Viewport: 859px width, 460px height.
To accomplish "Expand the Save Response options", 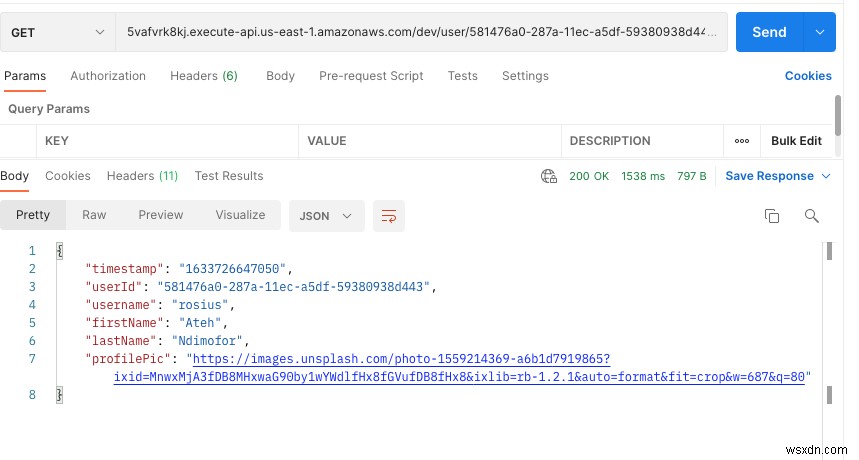I will [x=826, y=176].
